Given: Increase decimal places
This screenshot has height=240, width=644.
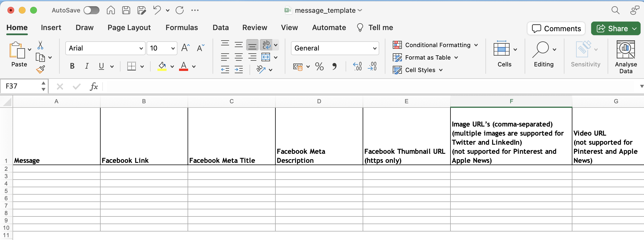Looking at the screenshot, I should (357, 67).
